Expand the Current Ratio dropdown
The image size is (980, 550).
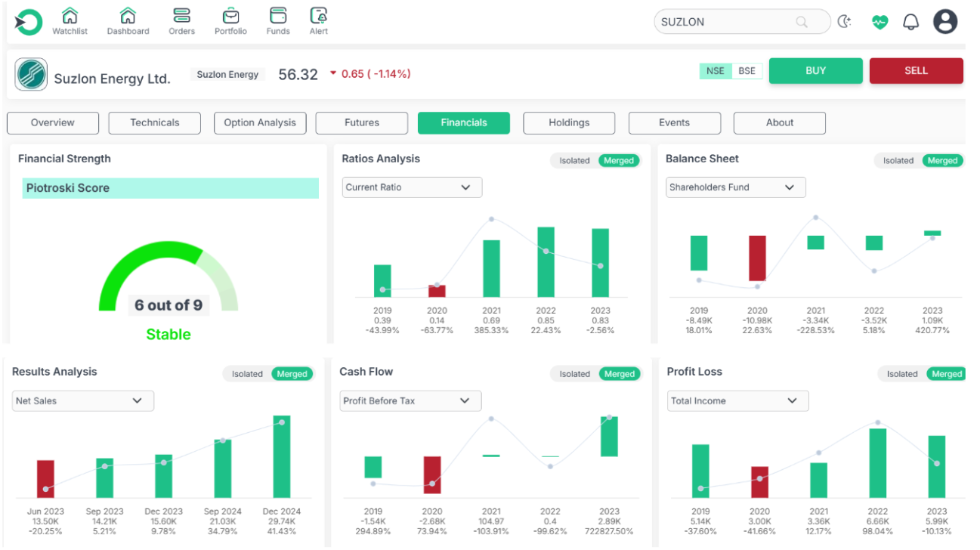pos(412,187)
